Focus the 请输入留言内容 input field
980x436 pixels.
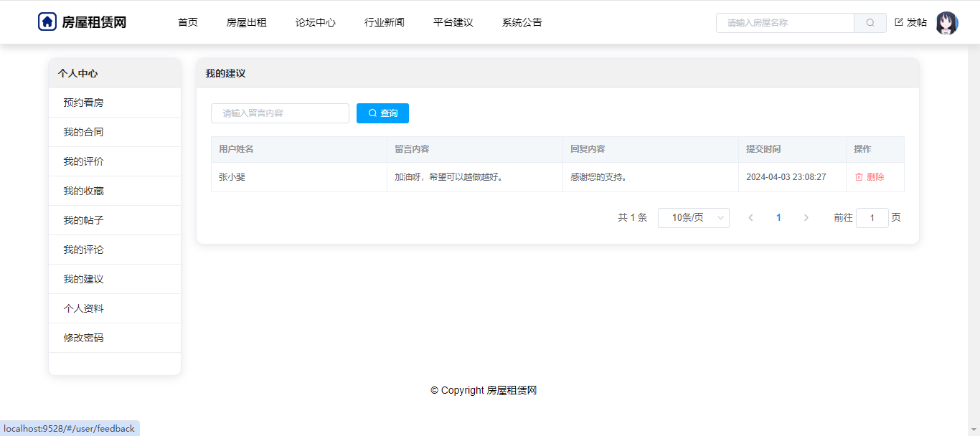coord(280,113)
